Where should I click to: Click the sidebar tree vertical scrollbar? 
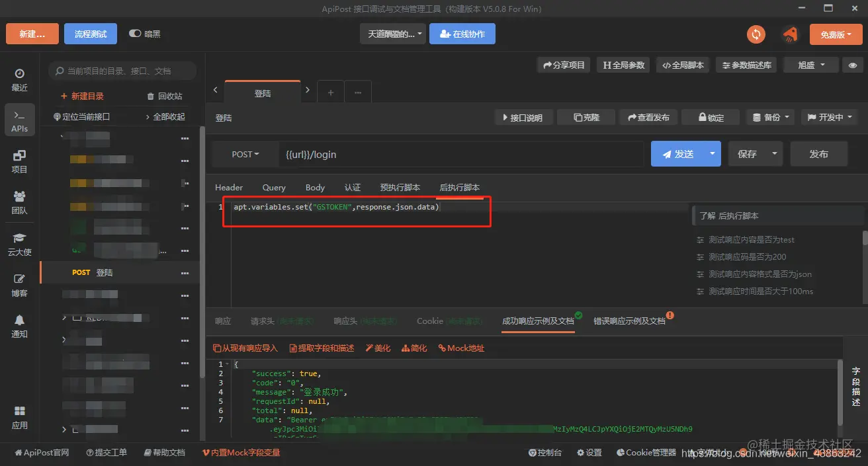tap(202, 251)
